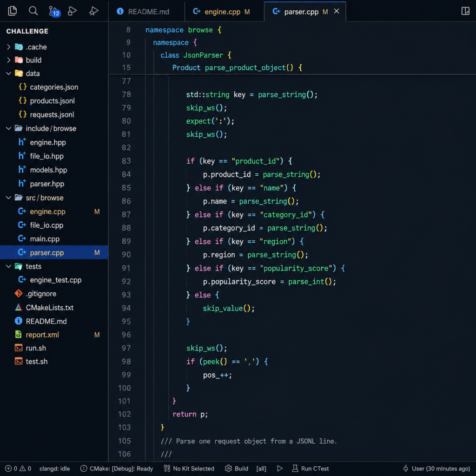Open Source Control with 12 changes
This screenshot has height=476, width=476.
pos(54,11)
